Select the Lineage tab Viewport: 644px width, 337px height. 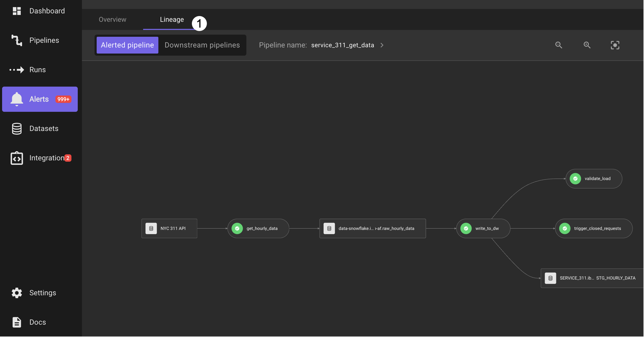pyautogui.click(x=172, y=20)
